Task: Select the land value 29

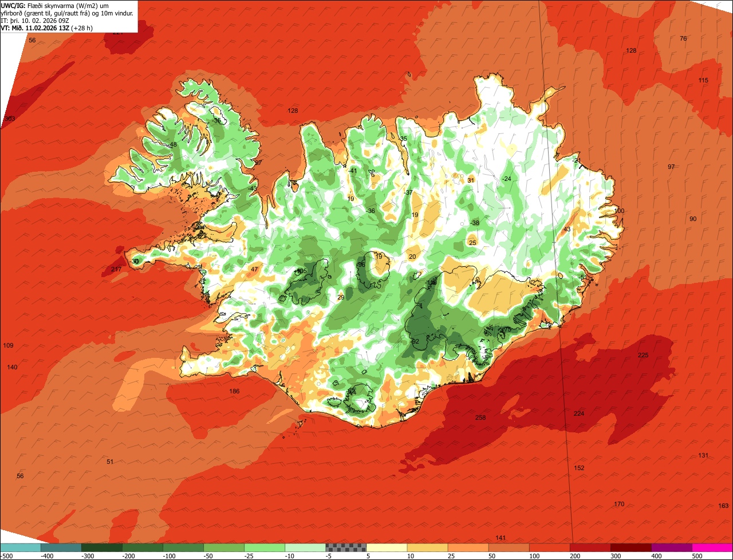Action: (x=341, y=298)
